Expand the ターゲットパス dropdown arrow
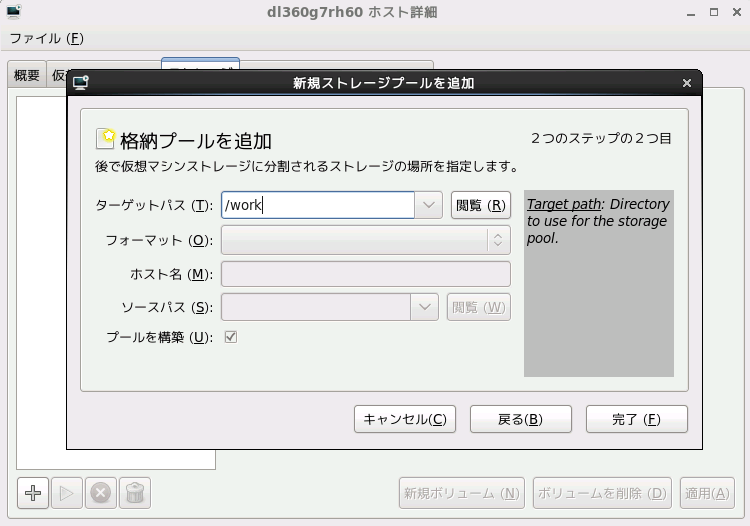The image size is (750, 526). point(429,205)
